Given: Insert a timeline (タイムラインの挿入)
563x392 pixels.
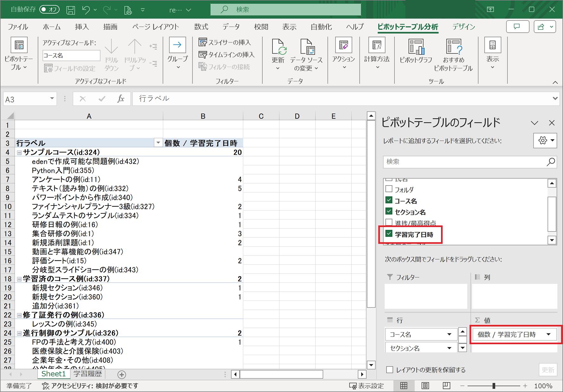Looking at the screenshot, I should pyautogui.click(x=227, y=55).
